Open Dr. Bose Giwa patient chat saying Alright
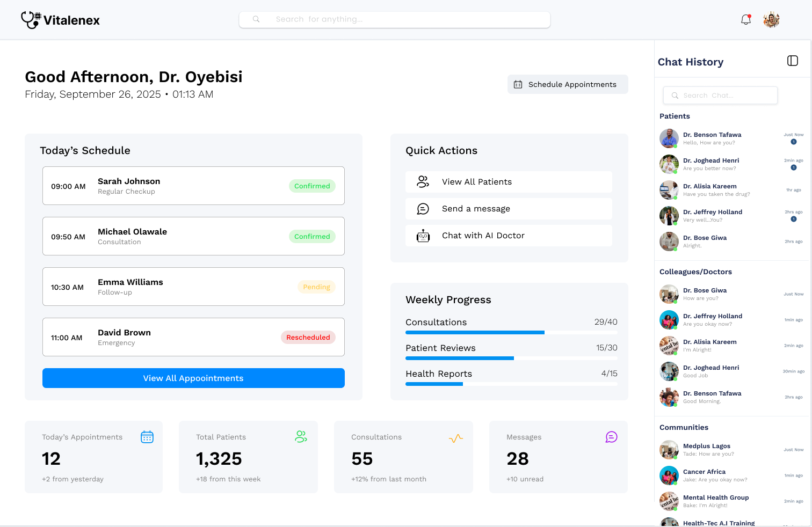Image resolution: width=812 pixels, height=527 pixels. 732,241
